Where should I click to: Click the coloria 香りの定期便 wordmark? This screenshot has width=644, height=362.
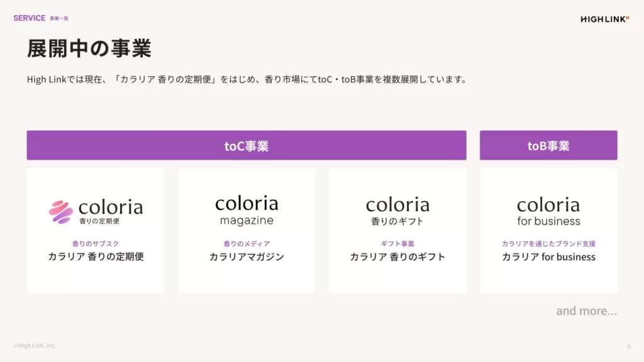point(110,211)
